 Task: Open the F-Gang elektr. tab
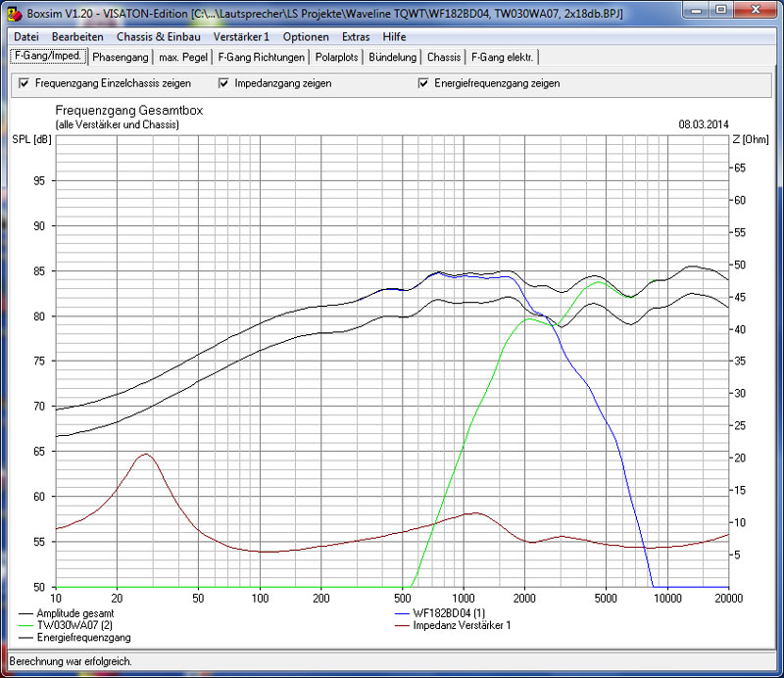[503, 58]
